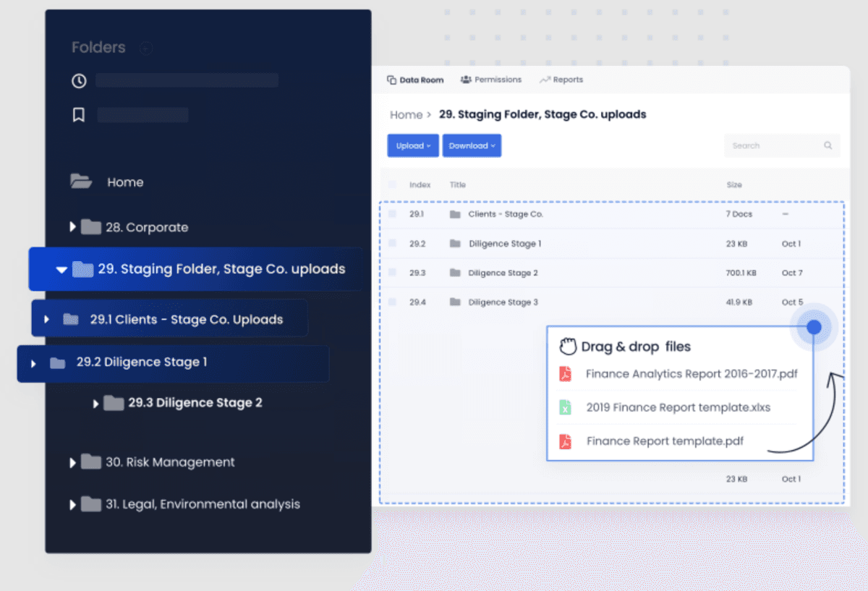Go to Home via the breadcrumb link
The height and width of the screenshot is (591, 868).
pyautogui.click(x=407, y=114)
